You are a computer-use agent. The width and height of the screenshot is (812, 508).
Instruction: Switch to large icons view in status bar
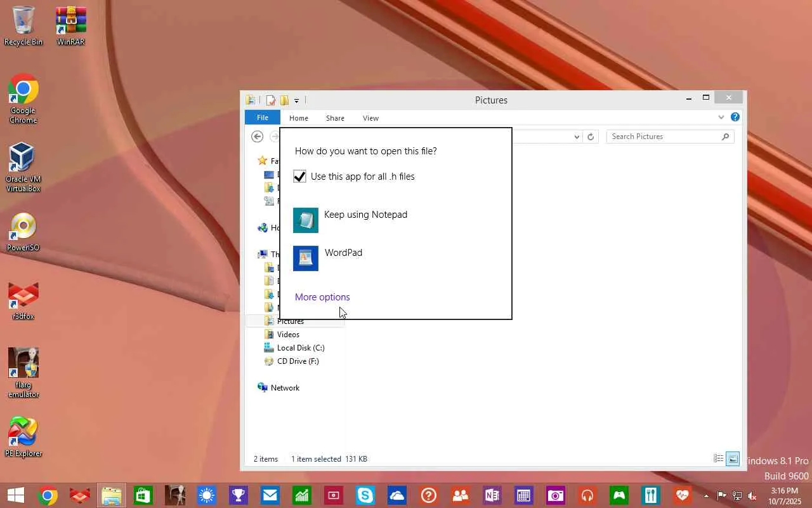point(733,458)
